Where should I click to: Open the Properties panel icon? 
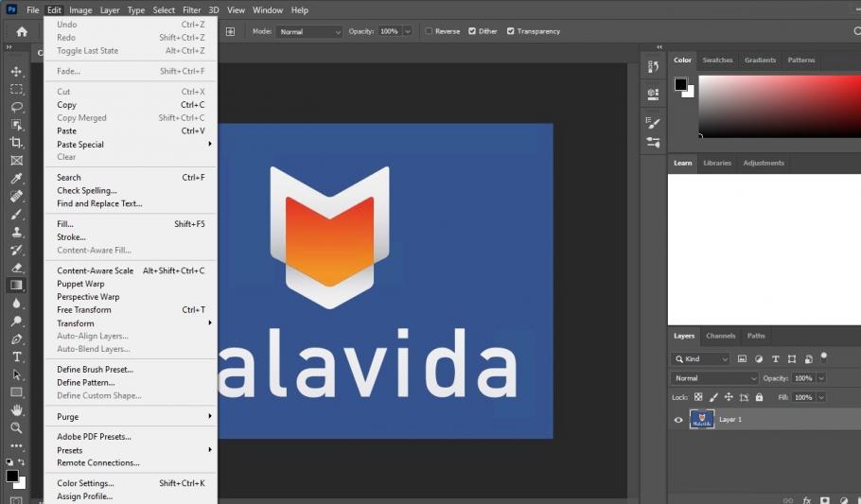click(653, 94)
